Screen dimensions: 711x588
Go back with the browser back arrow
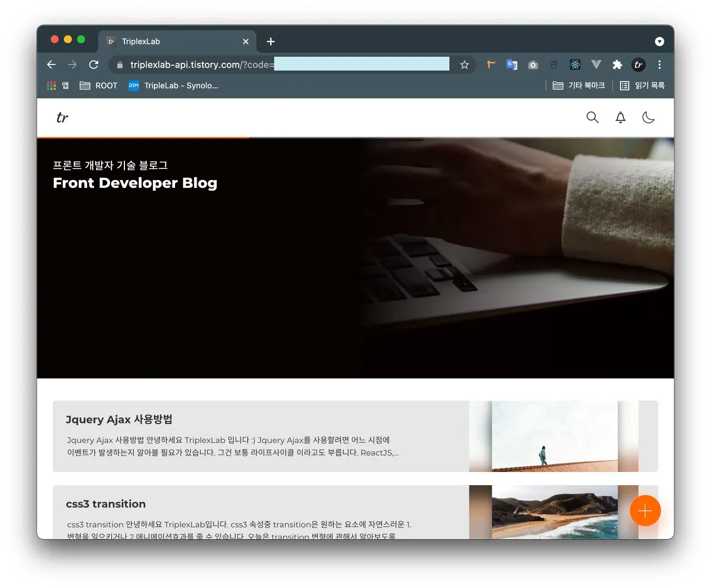click(x=52, y=64)
